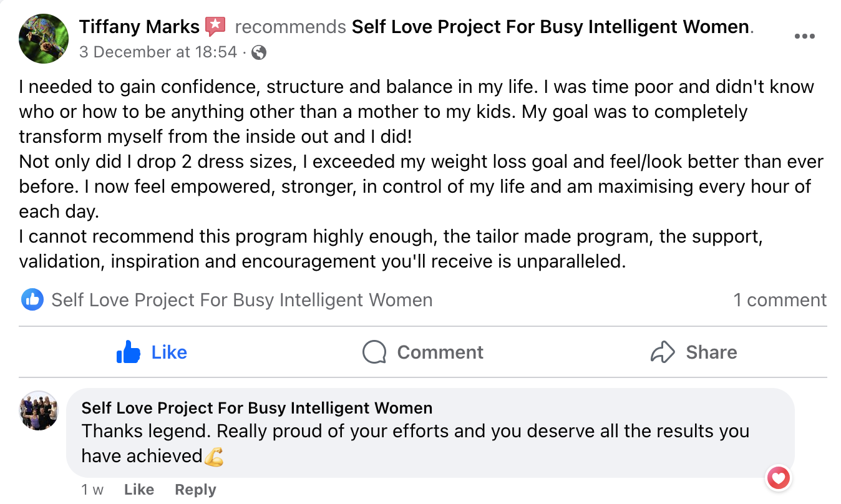Open the commenter's group photo avatar
Image resolution: width=841 pixels, height=504 pixels.
39,410
